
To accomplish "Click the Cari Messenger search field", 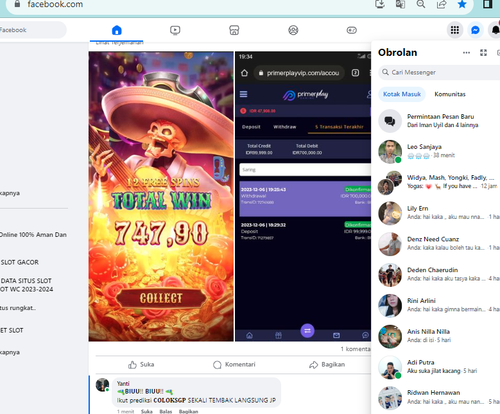I will click(x=439, y=72).
